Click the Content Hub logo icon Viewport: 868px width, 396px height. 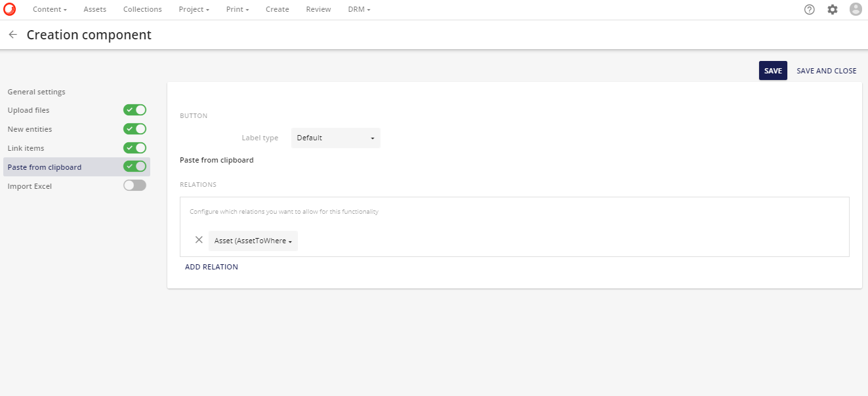point(9,9)
